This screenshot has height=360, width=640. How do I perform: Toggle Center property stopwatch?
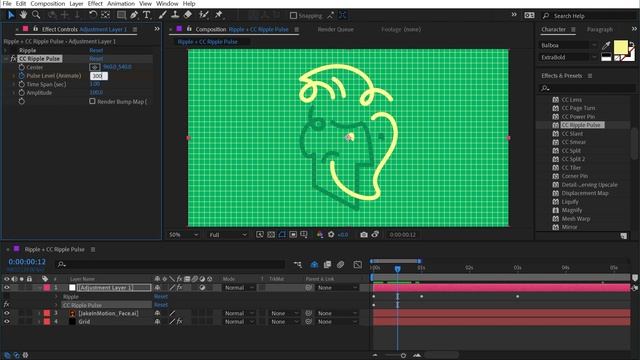coord(22,67)
